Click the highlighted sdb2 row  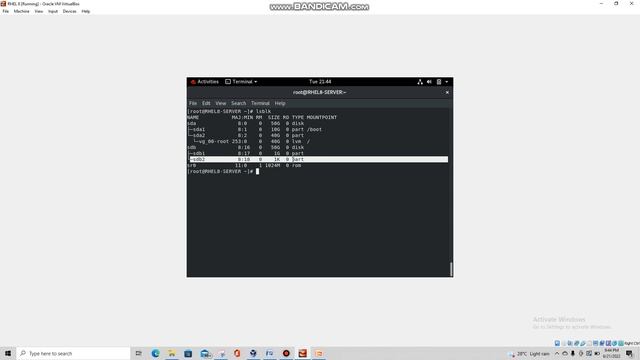[318, 159]
